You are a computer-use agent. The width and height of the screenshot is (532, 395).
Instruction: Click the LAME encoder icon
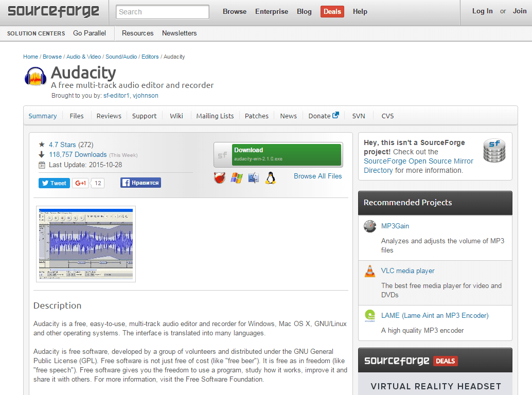[x=370, y=316]
